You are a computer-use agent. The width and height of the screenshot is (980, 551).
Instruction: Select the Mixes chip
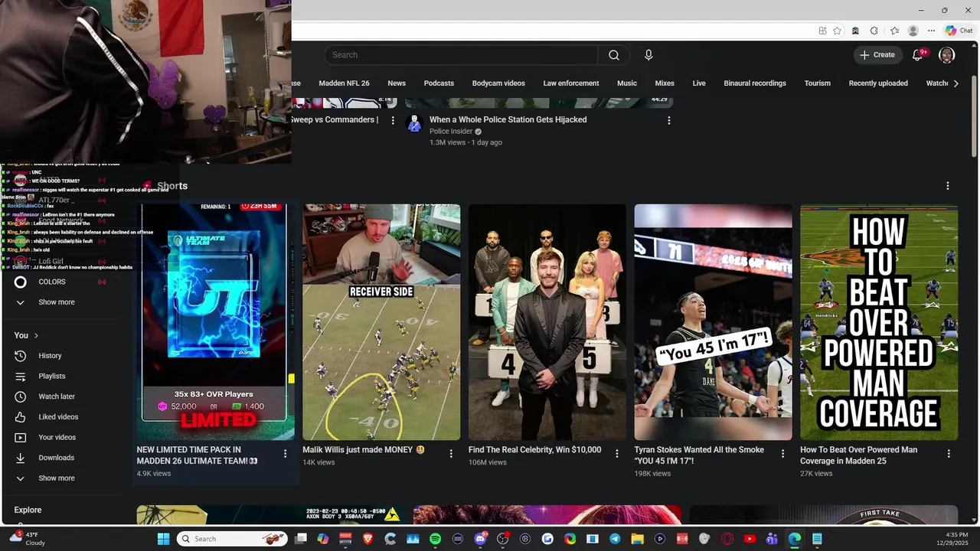[x=665, y=83]
